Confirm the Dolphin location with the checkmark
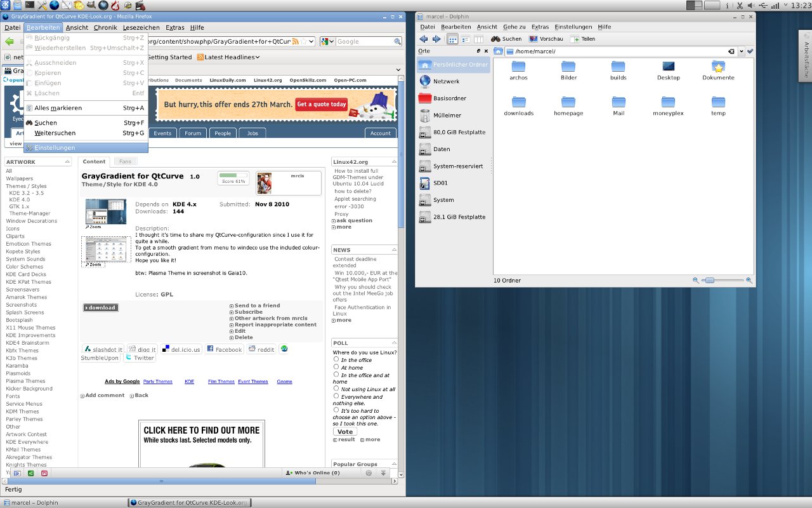This screenshot has width=812, height=508. pyautogui.click(x=750, y=51)
